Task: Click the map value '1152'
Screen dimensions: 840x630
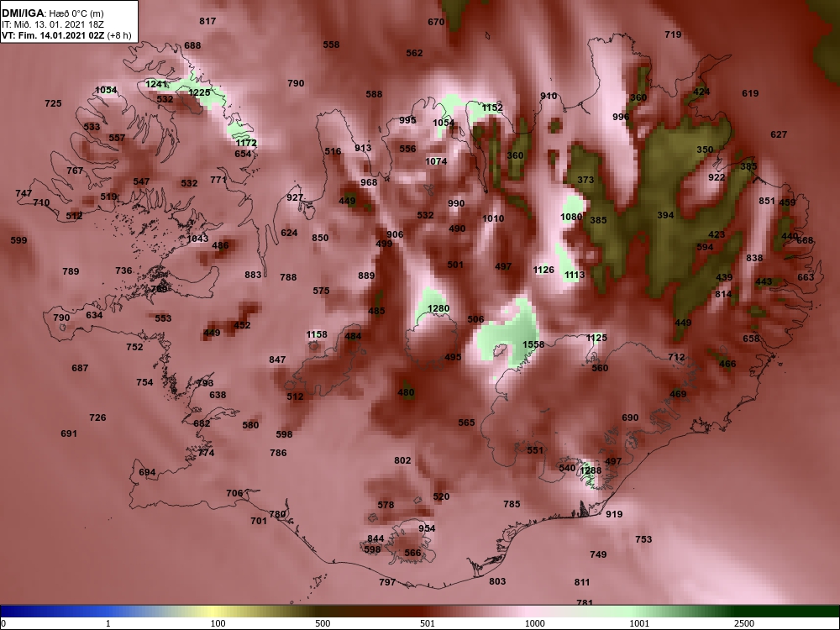Action: [x=492, y=108]
